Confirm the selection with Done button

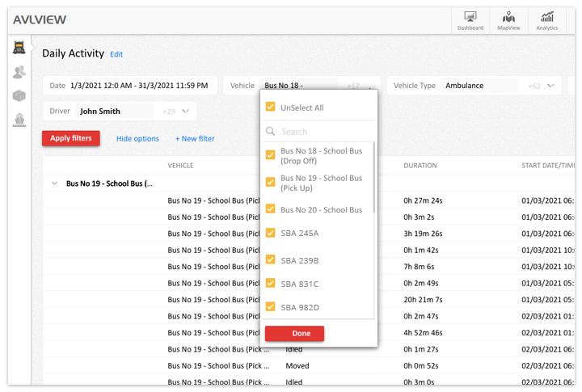click(294, 333)
